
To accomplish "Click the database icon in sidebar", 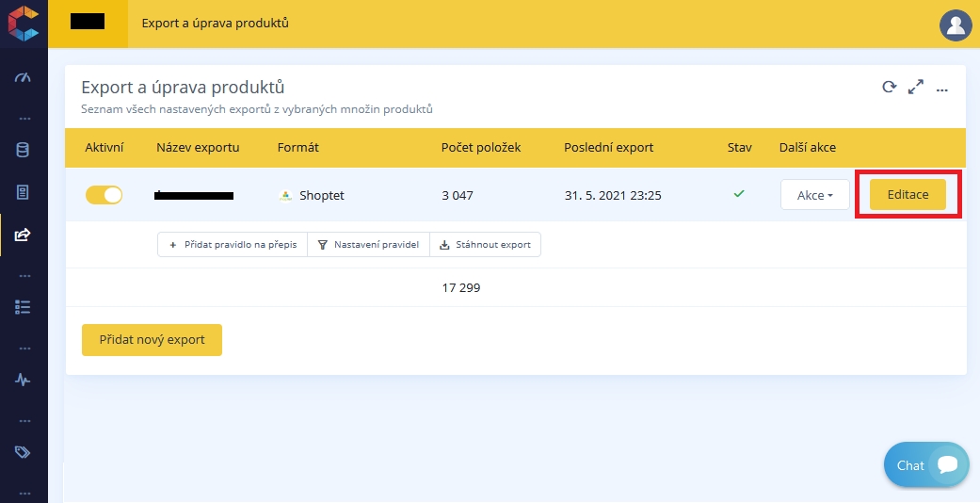I will point(23,150).
